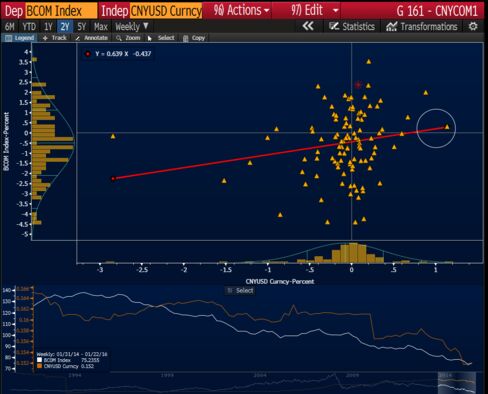Click the red start point of regression line
The image size is (488, 394).
(113, 179)
